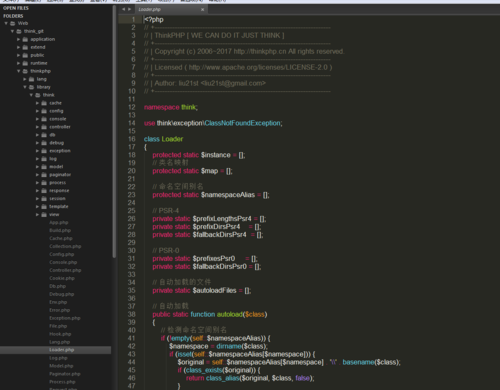Click line number 38 in the gutter

click(132, 314)
